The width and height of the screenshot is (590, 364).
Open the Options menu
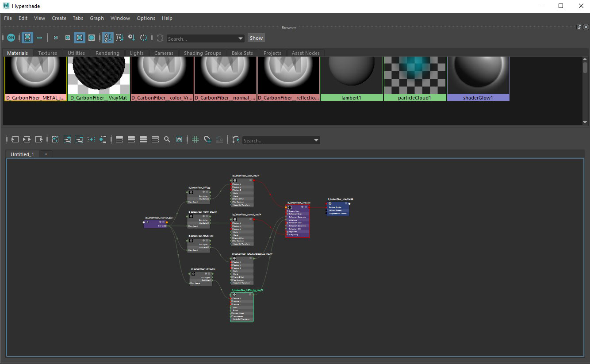146,18
